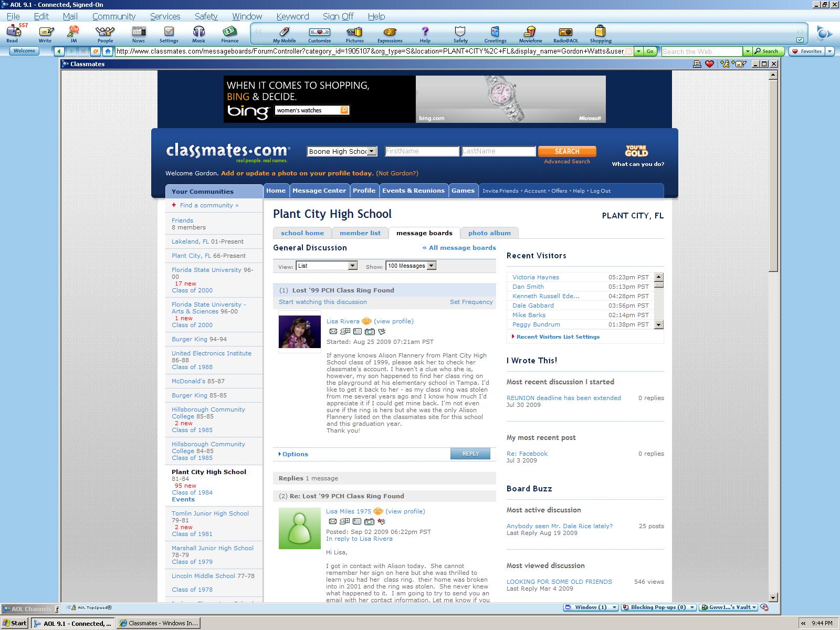840x630 pixels.
Task: Expand the Window (1) status dropdown
Action: click(x=614, y=607)
